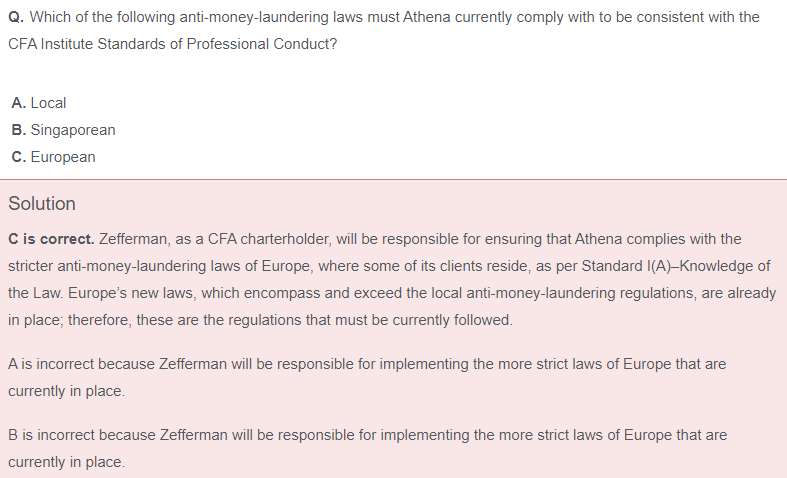Choose answer option C. European
Viewport: 787px width, 478px height.
pyautogui.click(x=53, y=157)
